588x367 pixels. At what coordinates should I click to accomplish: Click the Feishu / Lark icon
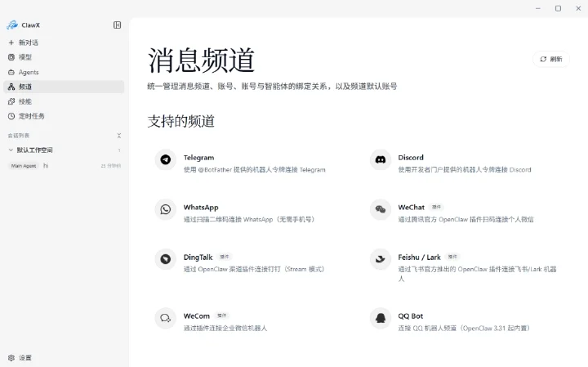pyautogui.click(x=381, y=259)
